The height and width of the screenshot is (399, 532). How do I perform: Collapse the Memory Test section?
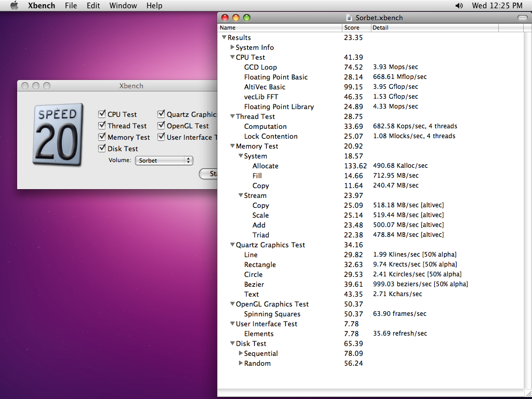coord(232,146)
